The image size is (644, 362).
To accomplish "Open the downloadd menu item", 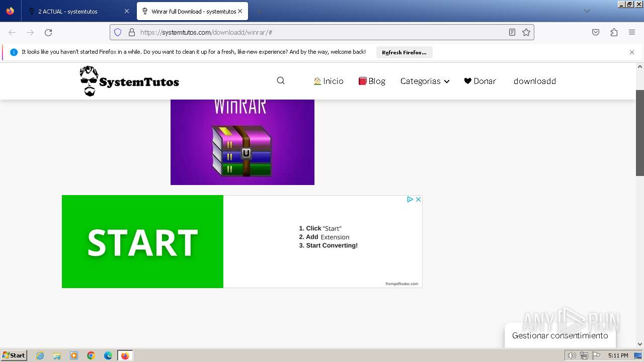I will point(535,81).
